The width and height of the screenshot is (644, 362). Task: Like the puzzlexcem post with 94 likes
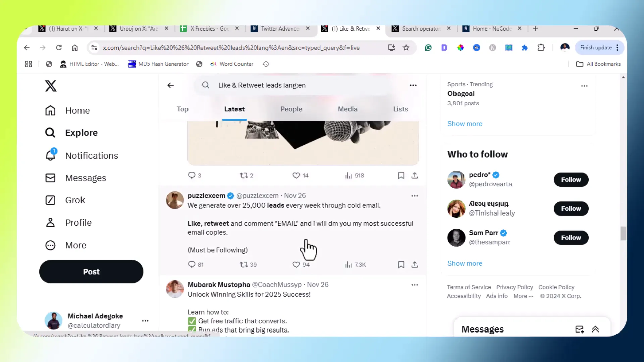coord(301,264)
